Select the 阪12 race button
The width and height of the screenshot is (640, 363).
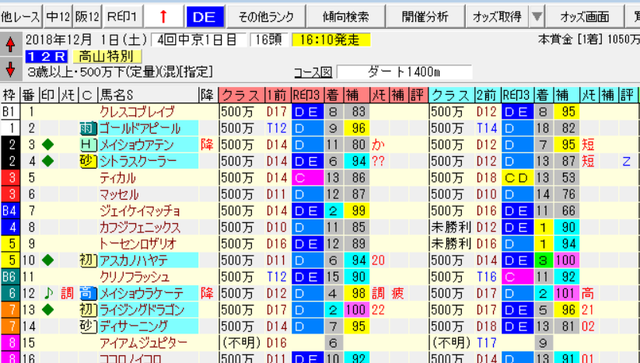[87, 16]
